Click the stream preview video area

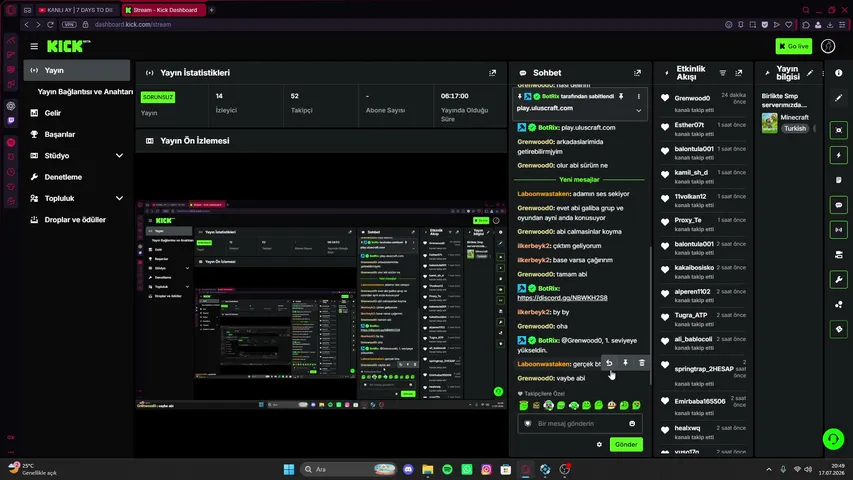(x=321, y=305)
